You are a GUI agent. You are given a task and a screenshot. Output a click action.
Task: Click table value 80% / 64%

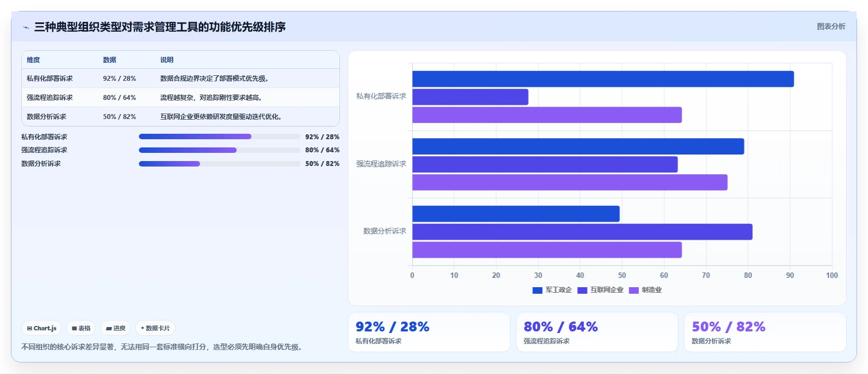point(120,98)
